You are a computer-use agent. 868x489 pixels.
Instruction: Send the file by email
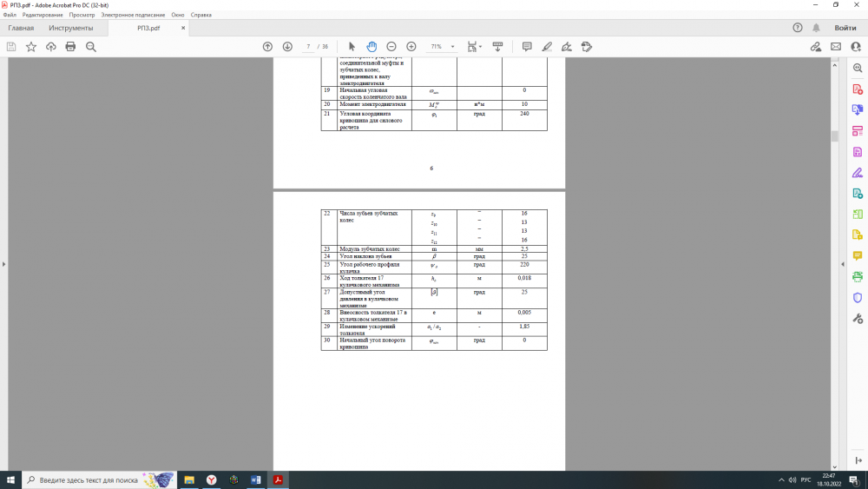point(836,47)
